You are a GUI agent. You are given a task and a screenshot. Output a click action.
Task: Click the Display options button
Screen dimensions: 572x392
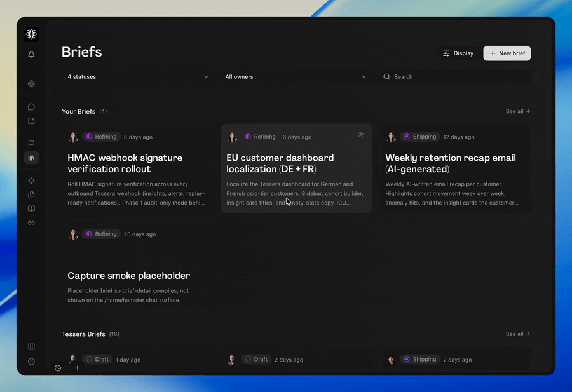458,53
